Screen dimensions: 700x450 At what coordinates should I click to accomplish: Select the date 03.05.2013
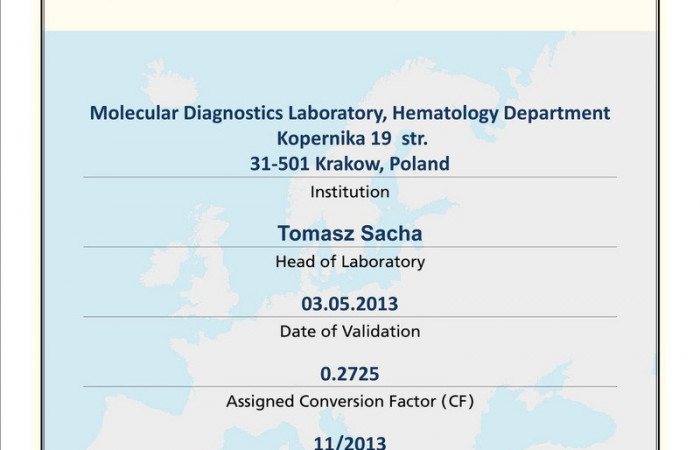(349, 304)
